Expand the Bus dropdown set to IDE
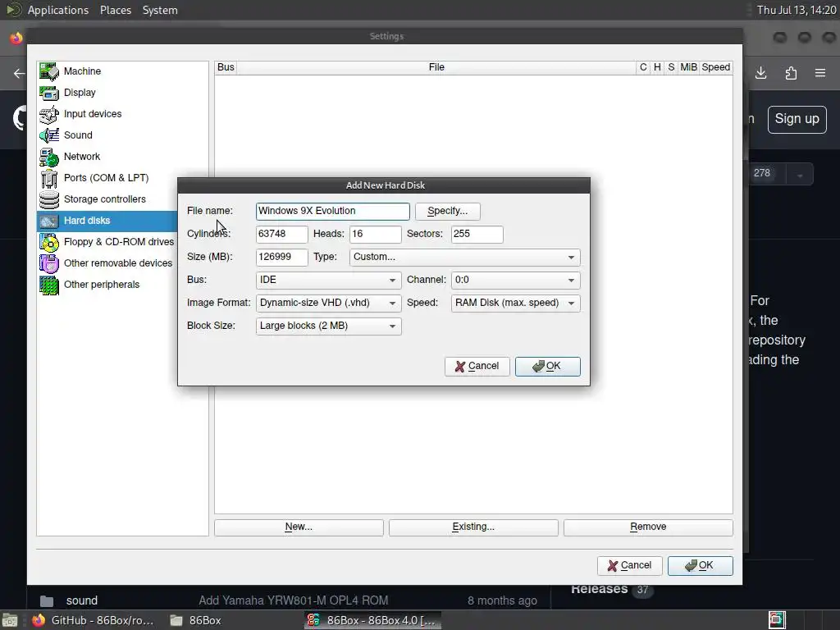Image resolution: width=840 pixels, height=630 pixels. (328, 281)
